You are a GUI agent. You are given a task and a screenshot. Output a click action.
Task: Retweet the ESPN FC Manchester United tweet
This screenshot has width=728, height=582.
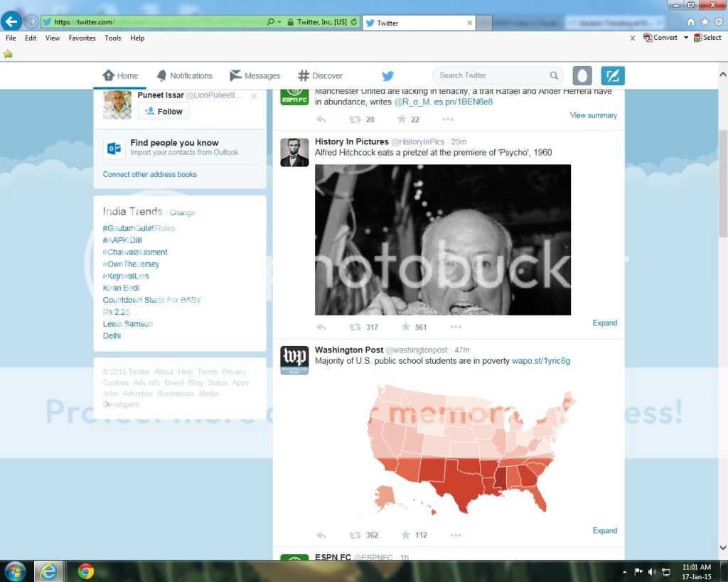pos(355,119)
